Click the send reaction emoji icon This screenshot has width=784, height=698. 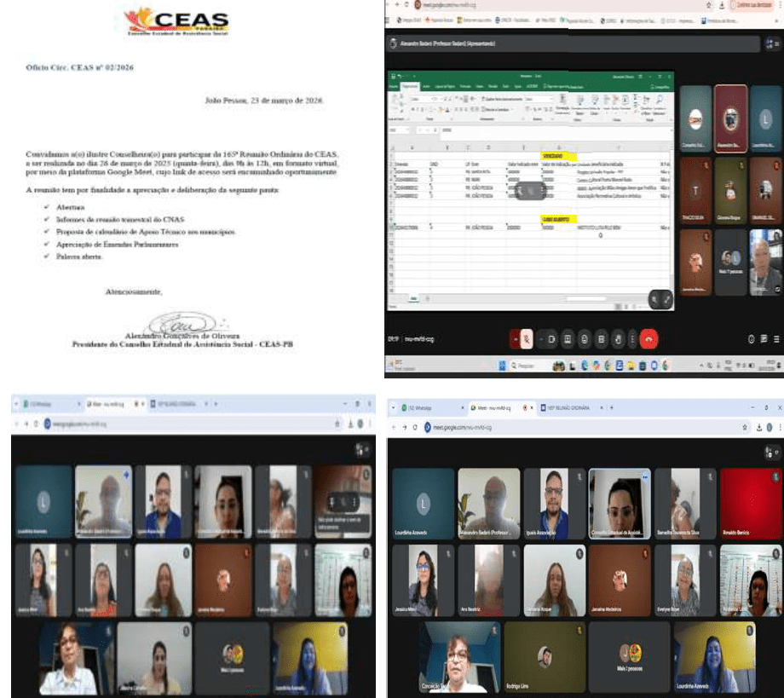(x=585, y=339)
